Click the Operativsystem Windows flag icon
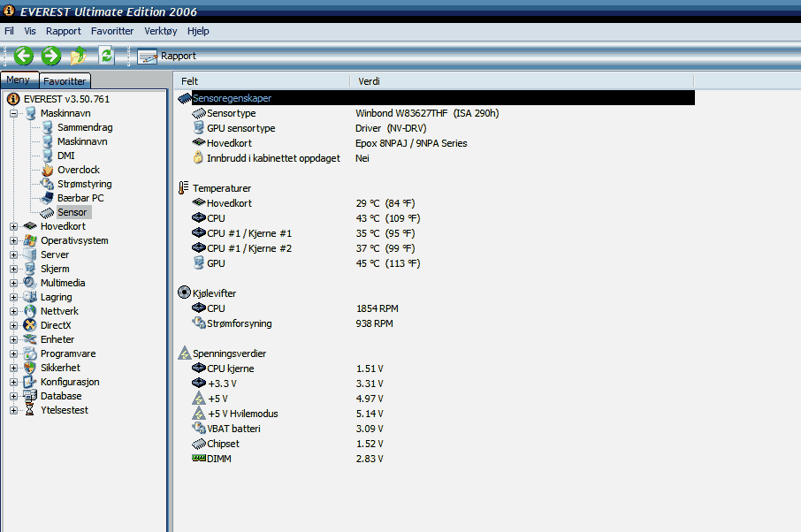This screenshot has width=801, height=532. 30,240
